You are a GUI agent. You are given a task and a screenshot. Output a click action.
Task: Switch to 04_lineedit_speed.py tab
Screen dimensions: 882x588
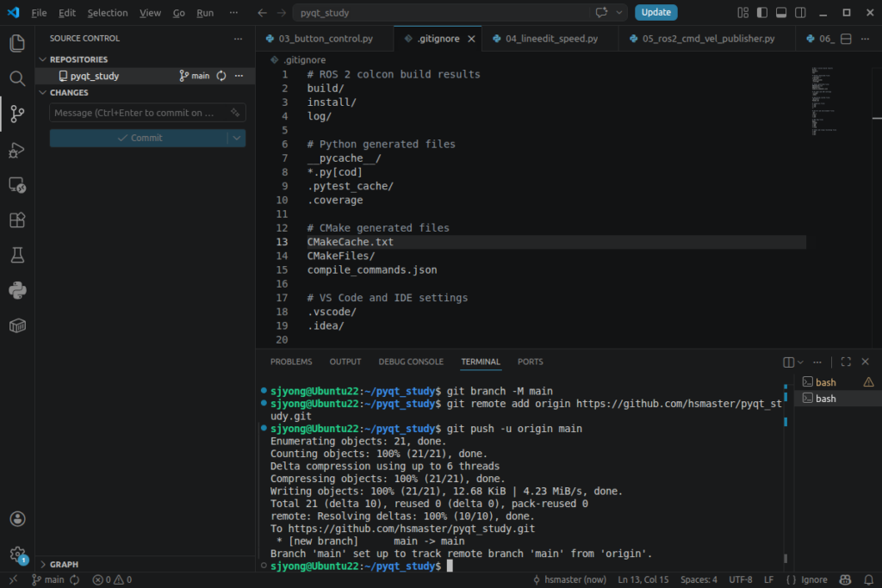click(x=550, y=39)
